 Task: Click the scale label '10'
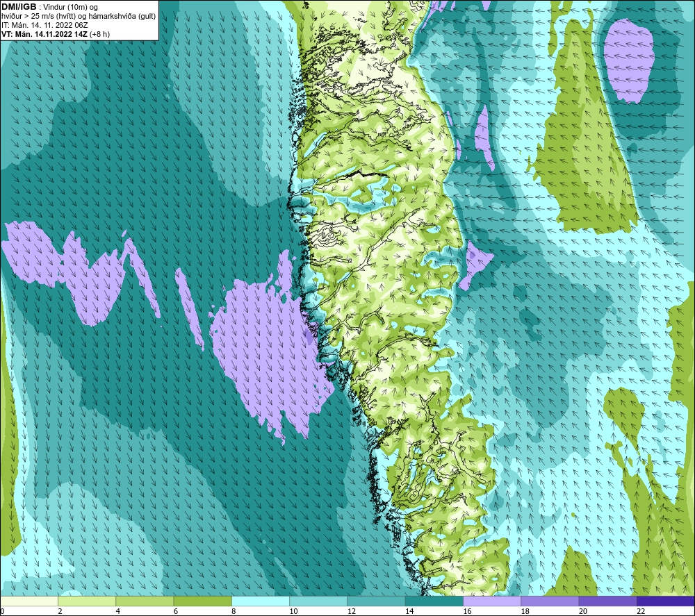tap(293, 612)
